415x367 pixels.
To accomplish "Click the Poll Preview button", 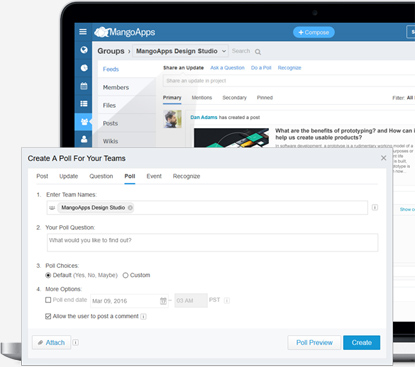I will (314, 342).
